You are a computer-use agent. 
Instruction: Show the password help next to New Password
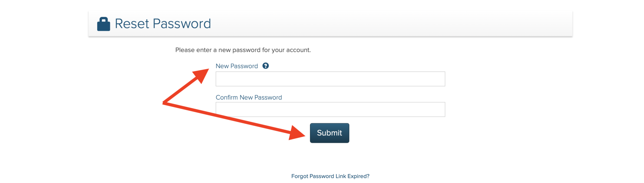(265, 66)
